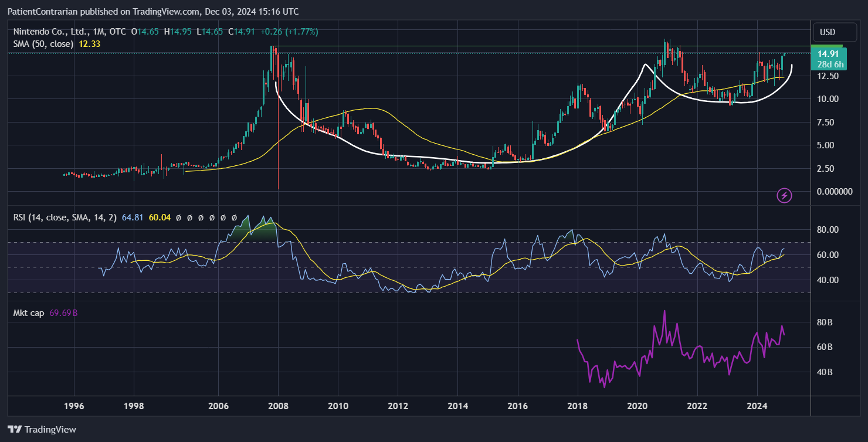Select the RSI (14, close, SMA, 14, 2) legend
Viewport: 868px width, 442px height.
(65, 217)
